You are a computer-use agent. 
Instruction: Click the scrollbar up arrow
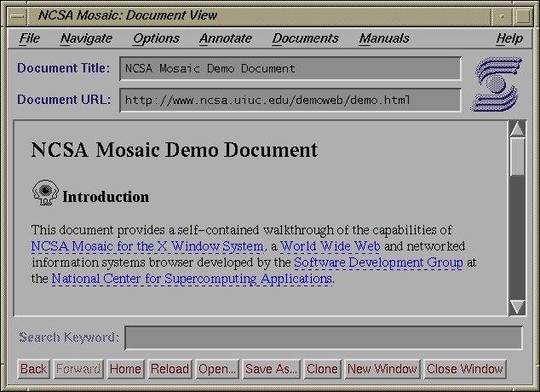(x=517, y=129)
